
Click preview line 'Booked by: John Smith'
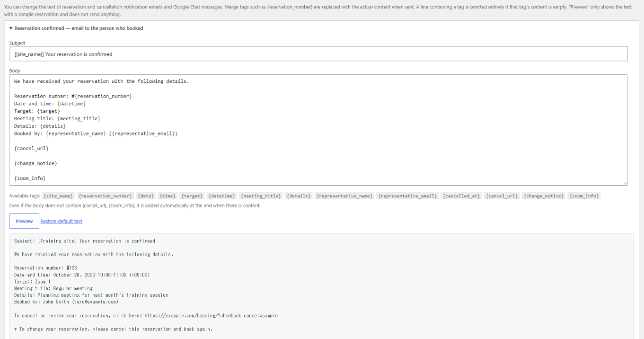click(x=66, y=302)
